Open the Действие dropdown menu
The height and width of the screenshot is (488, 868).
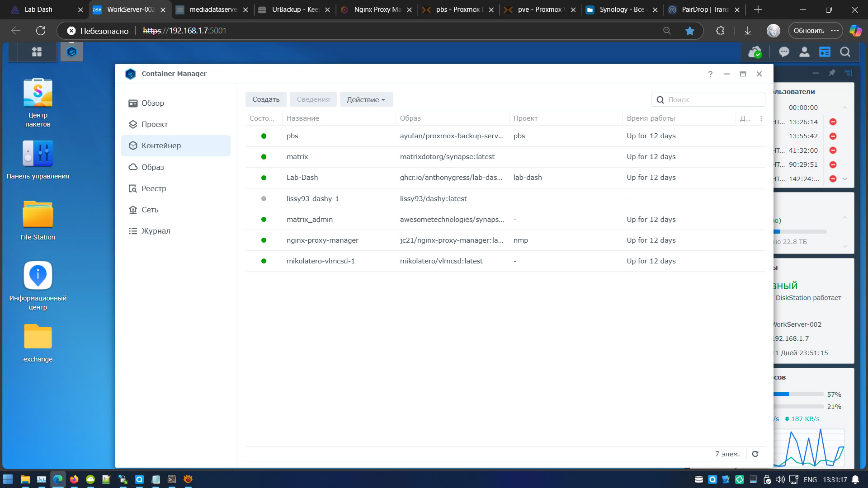coord(366,99)
